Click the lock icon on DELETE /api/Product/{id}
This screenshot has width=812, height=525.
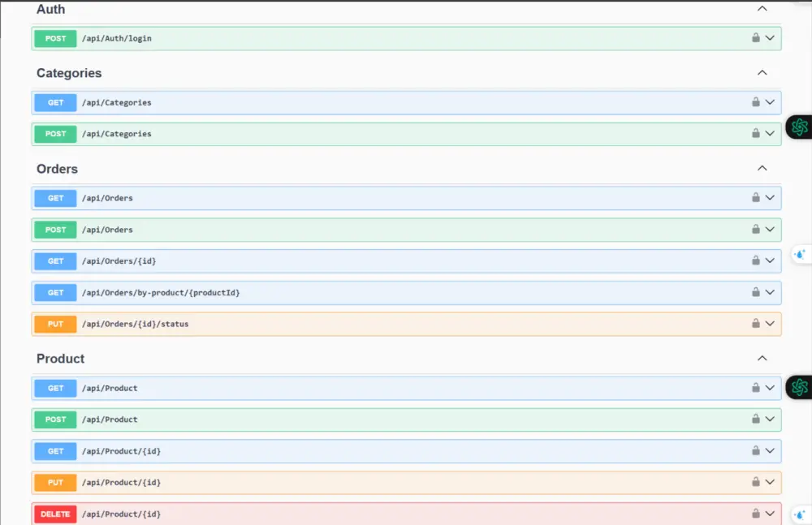click(757, 514)
